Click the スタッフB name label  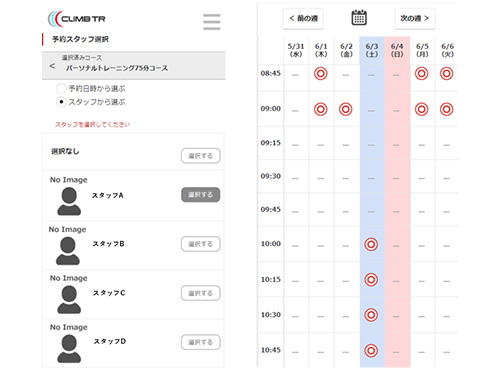click(x=108, y=244)
